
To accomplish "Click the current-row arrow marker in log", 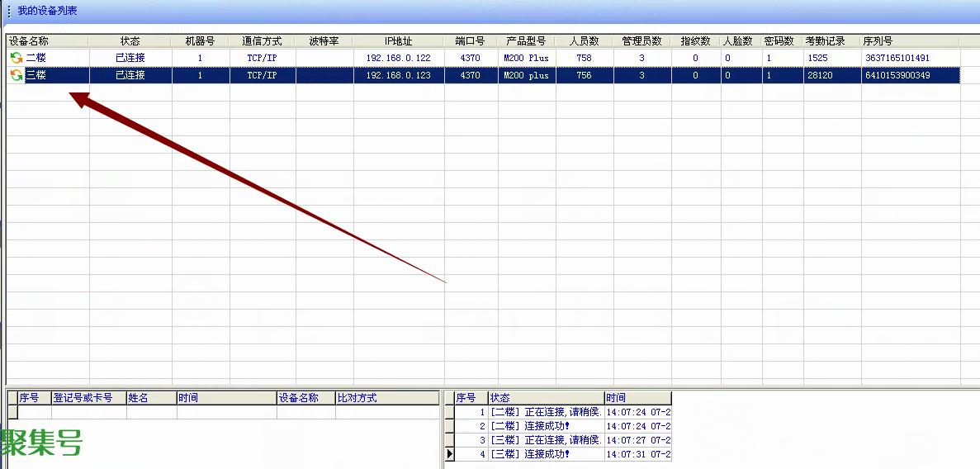I will pyautogui.click(x=450, y=454).
